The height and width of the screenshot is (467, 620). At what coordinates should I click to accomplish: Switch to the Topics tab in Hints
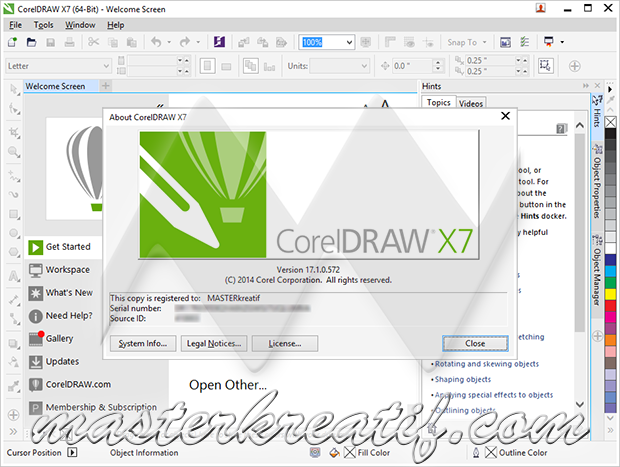439,102
